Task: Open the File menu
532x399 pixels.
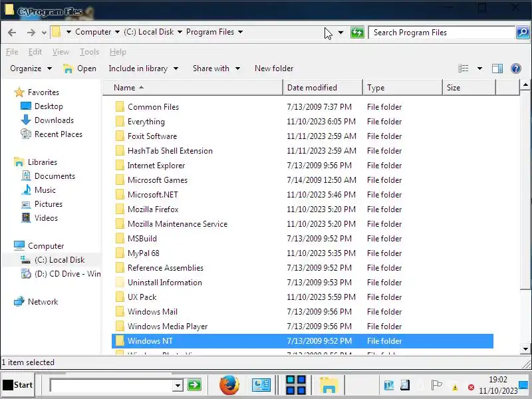Action: pos(12,52)
